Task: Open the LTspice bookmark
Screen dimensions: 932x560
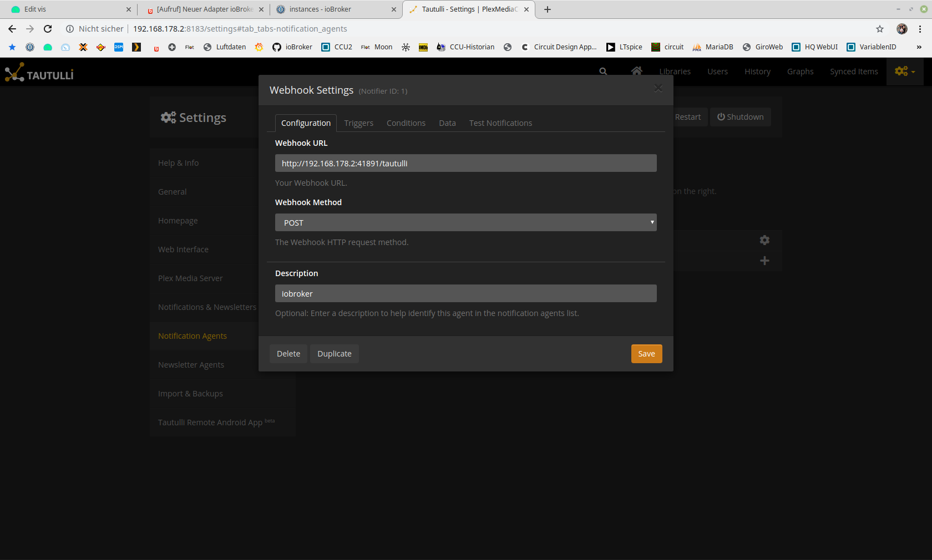Action: pos(624,47)
